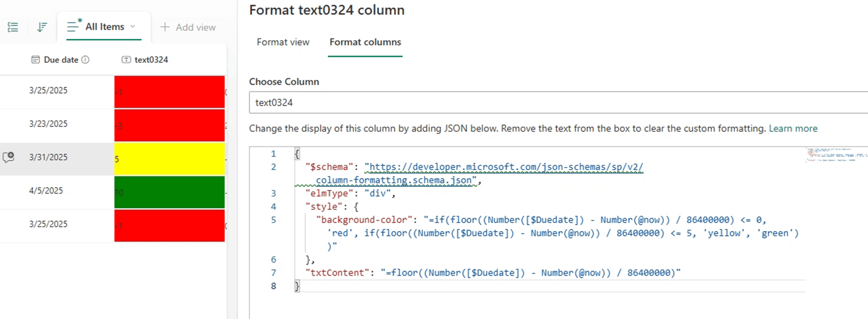Click the "background-color" property text

point(364,220)
